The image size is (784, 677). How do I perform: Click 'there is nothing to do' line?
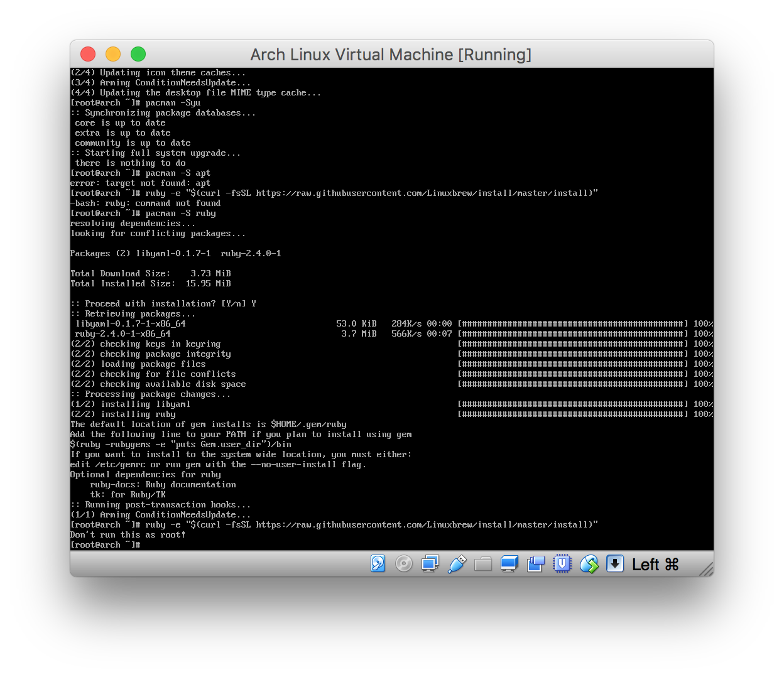(x=131, y=163)
